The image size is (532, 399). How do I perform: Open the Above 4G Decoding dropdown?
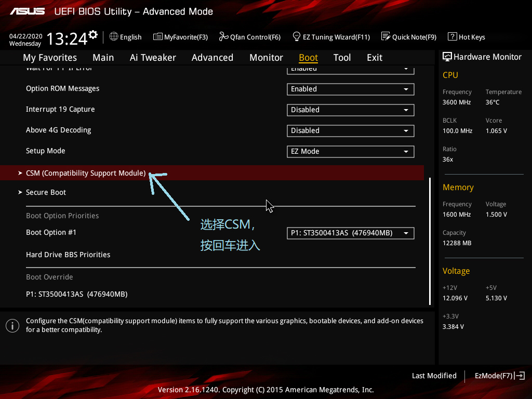point(351,130)
